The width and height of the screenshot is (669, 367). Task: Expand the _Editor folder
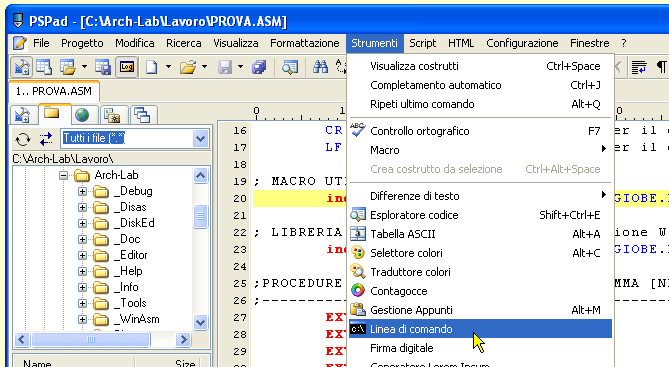pyautogui.click(x=82, y=255)
